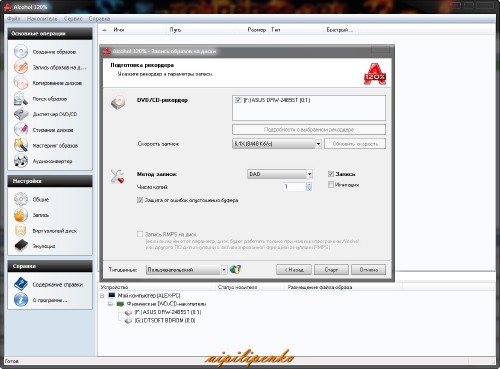Open the File menu
The width and height of the screenshot is (500, 369).
coord(14,19)
